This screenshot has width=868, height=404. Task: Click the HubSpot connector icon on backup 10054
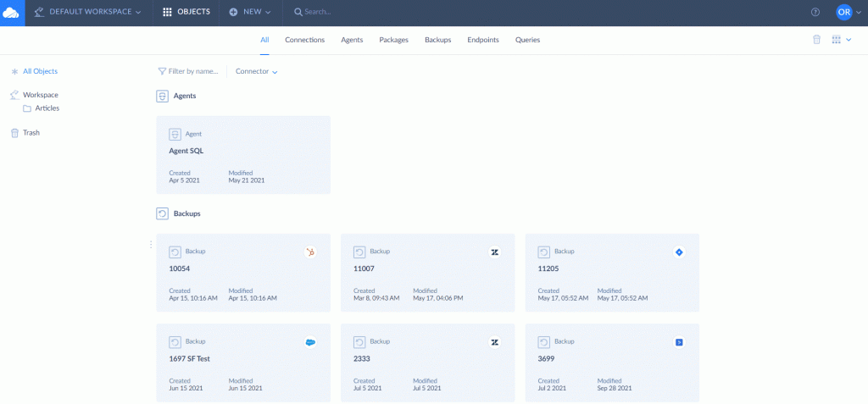[310, 252]
